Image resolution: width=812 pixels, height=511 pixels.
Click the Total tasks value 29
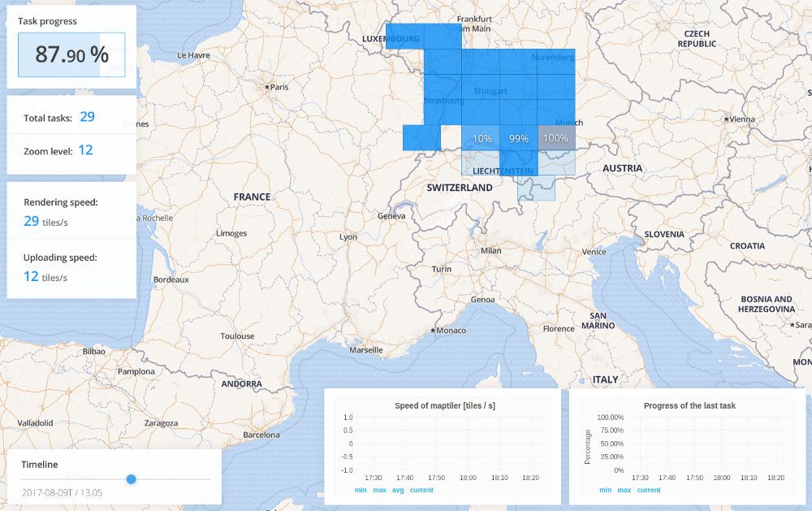87,117
